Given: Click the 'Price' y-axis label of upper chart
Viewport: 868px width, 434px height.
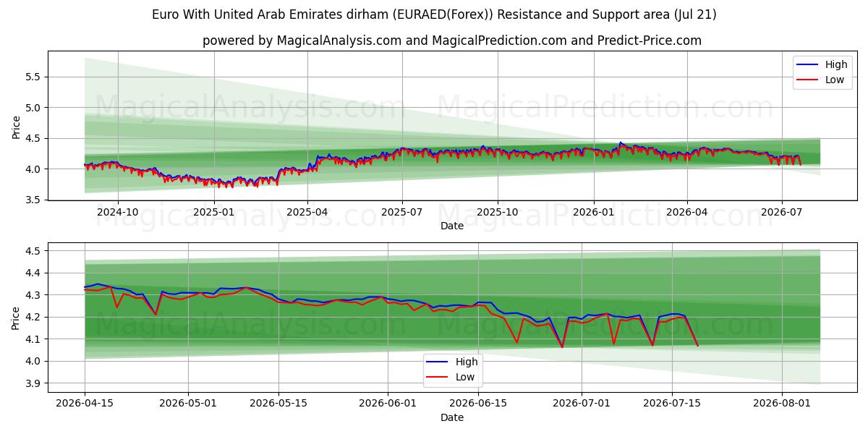Looking at the screenshot, I should (16, 127).
